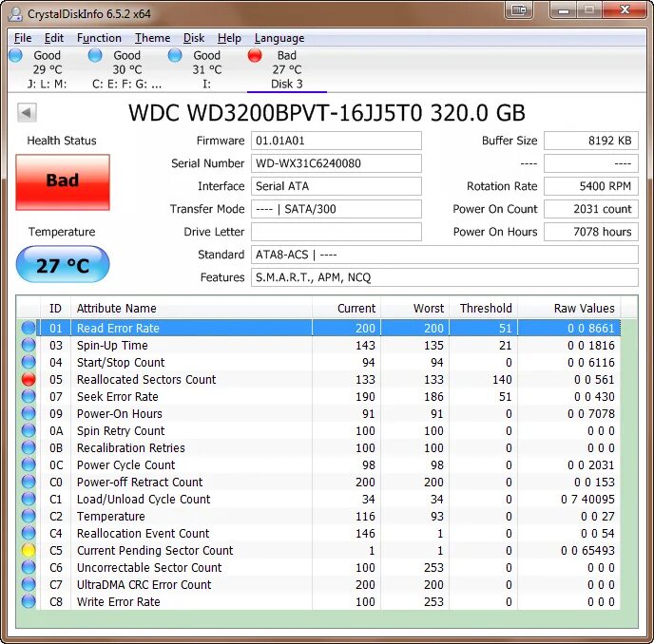Click the Buffer Size 8192 KB field
Screen dimensions: 654x644
coord(591,141)
